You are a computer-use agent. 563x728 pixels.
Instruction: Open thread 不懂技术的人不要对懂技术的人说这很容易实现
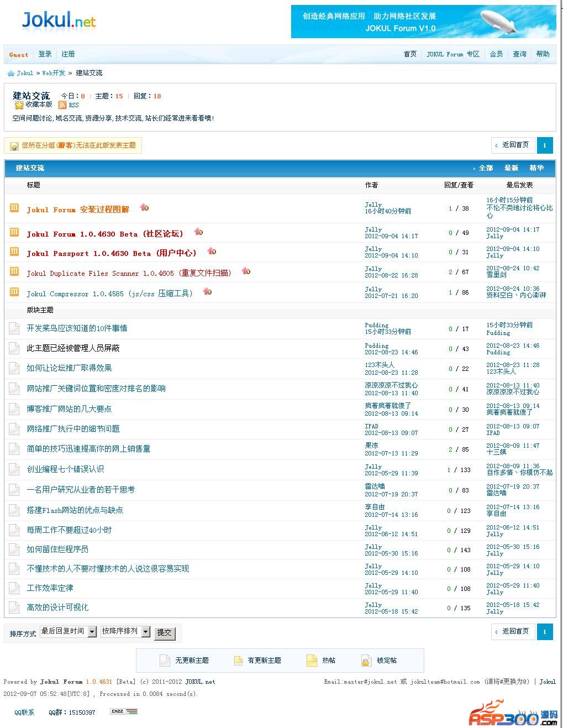[108, 569]
